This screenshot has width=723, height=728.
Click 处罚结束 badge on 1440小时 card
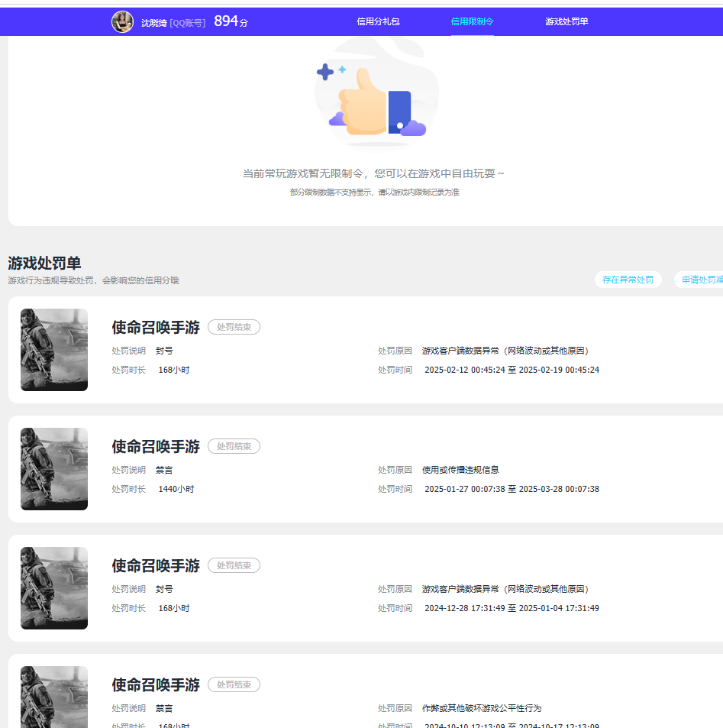[x=234, y=446]
